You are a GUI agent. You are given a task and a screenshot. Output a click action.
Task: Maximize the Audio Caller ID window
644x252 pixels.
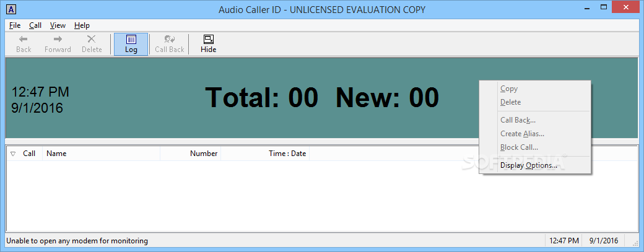[x=603, y=6]
